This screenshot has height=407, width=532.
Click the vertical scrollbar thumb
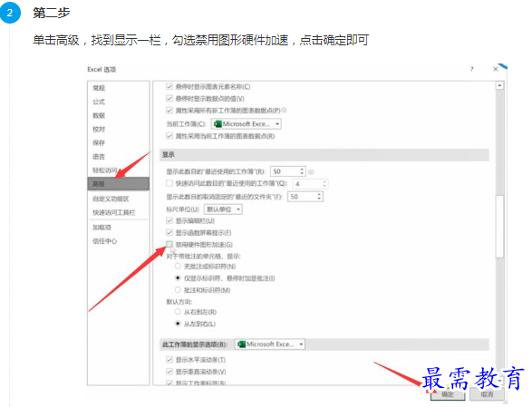point(499,226)
